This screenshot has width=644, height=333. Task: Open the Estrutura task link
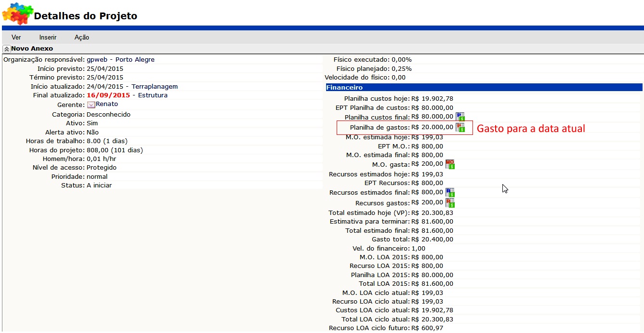pyautogui.click(x=153, y=95)
